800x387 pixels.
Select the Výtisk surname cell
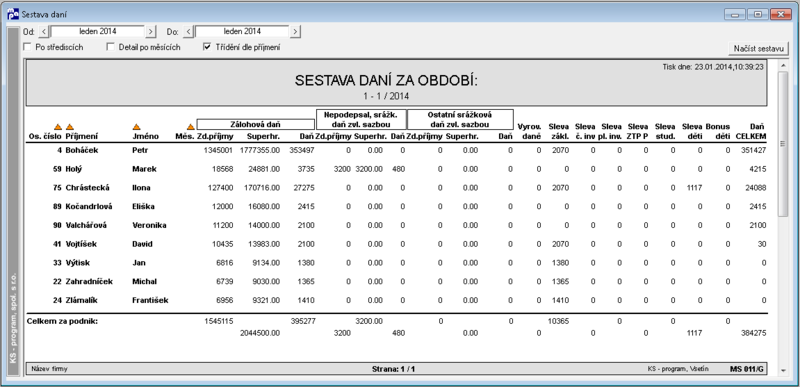[77, 263]
